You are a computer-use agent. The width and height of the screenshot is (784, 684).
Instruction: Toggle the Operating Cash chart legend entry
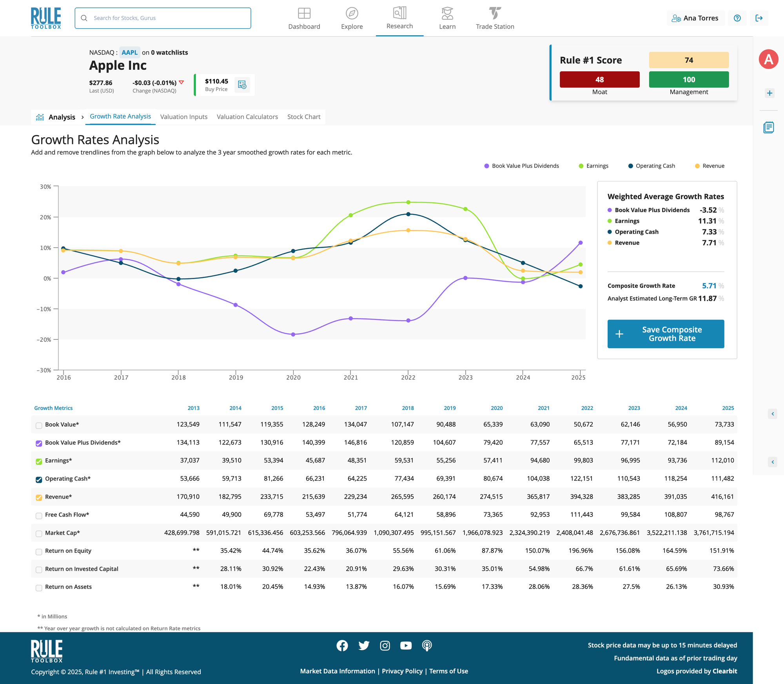(652, 166)
